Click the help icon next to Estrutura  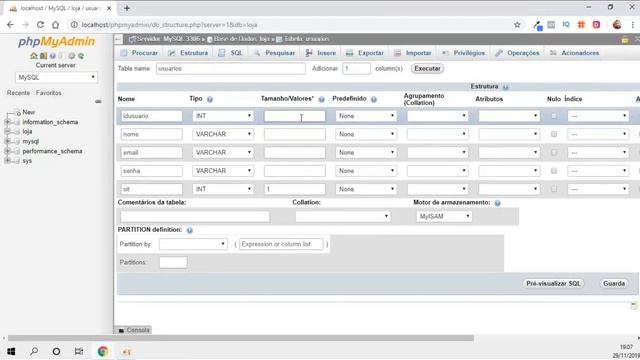tap(505, 87)
